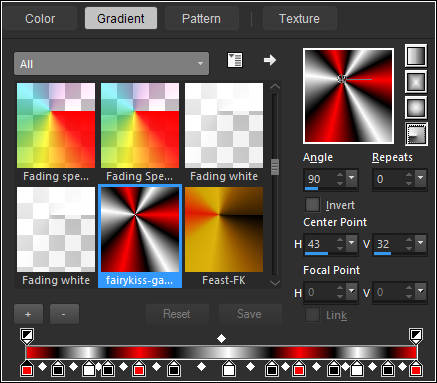Select the left transparency stop marker
437x383 pixels.
pyautogui.click(x=27, y=336)
